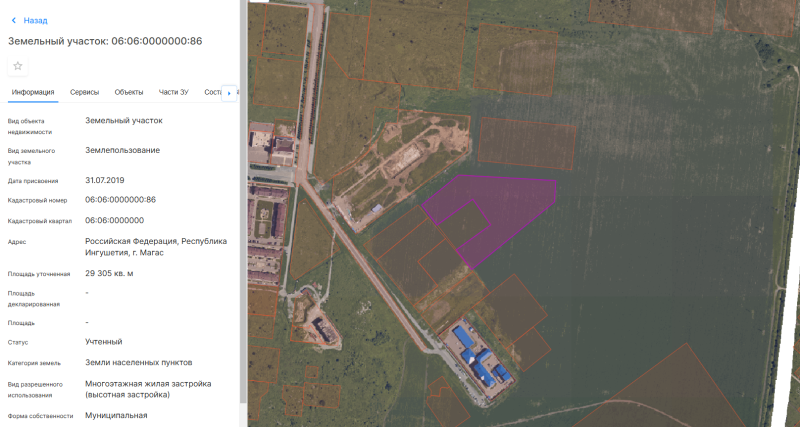Show more tabs with right arrow

[229, 93]
